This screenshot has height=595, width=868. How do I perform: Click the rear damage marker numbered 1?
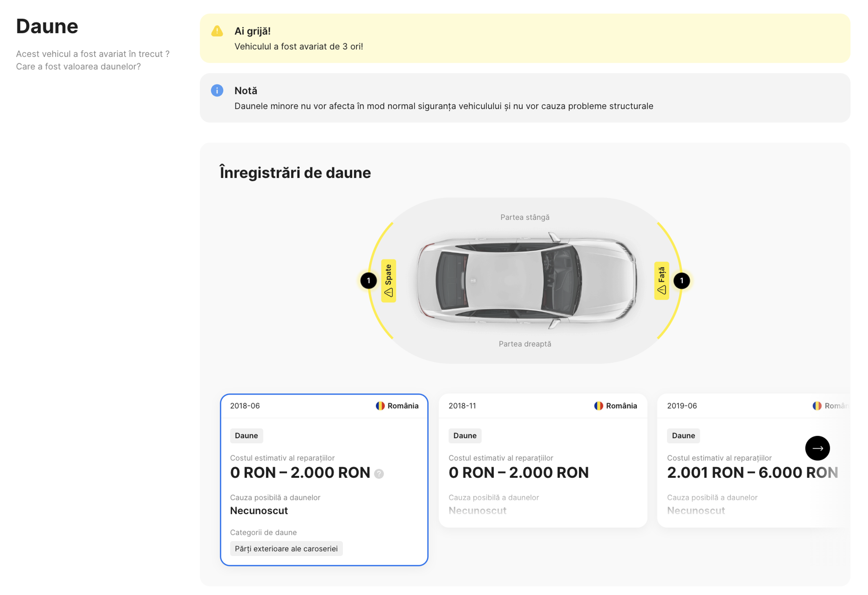pyautogui.click(x=368, y=280)
